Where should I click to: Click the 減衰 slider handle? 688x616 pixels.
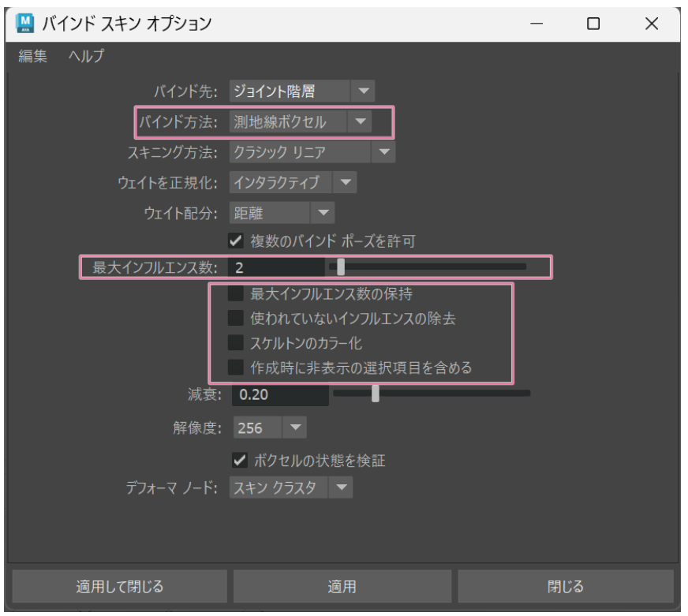pos(376,393)
